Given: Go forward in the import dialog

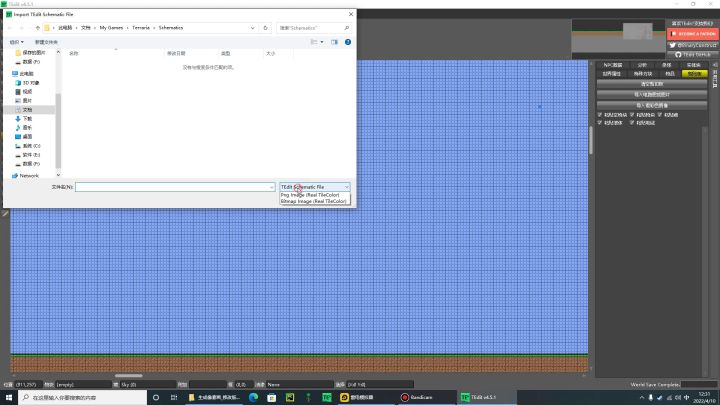Looking at the screenshot, I should tap(21, 28).
